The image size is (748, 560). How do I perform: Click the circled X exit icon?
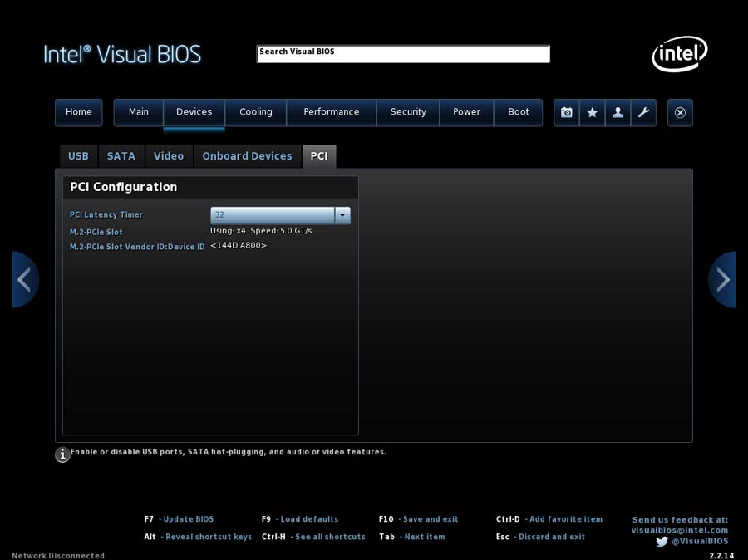pos(680,112)
